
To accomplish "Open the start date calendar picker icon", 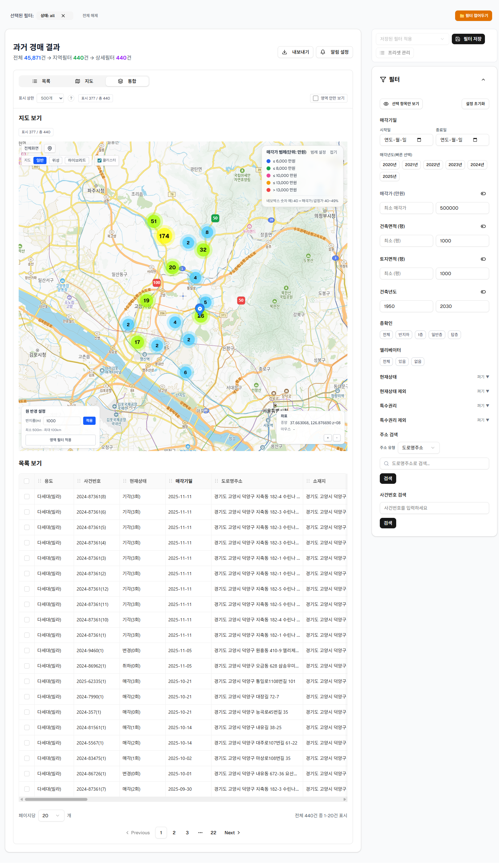I will click(x=419, y=140).
